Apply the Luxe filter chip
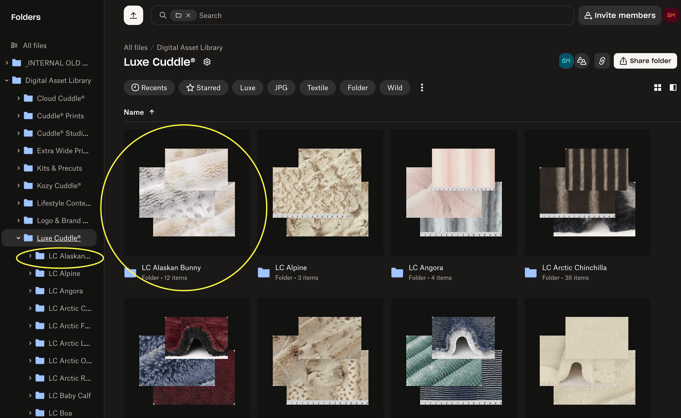Image resolution: width=681 pixels, height=418 pixels. point(248,88)
